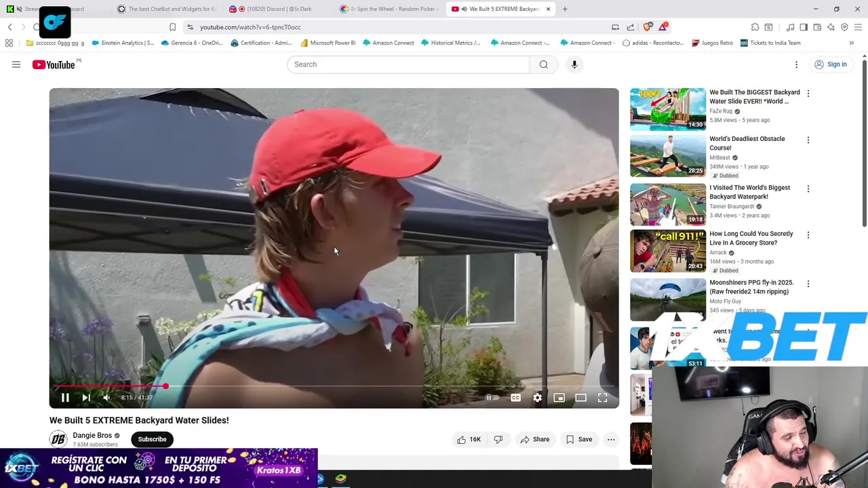This screenshot has width=868, height=488.
Task: Subscribe to Dangie Bros channel
Action: [152, 439]
